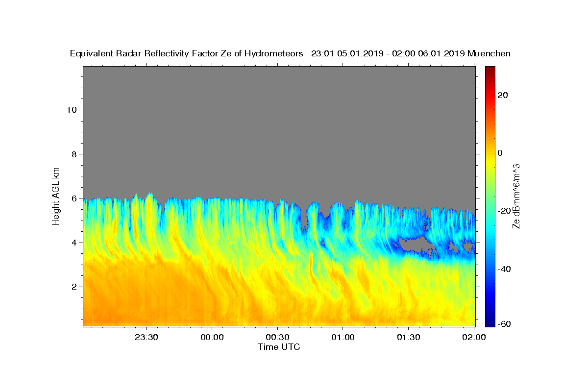Click the colorbar value '0'

point(500,153)
